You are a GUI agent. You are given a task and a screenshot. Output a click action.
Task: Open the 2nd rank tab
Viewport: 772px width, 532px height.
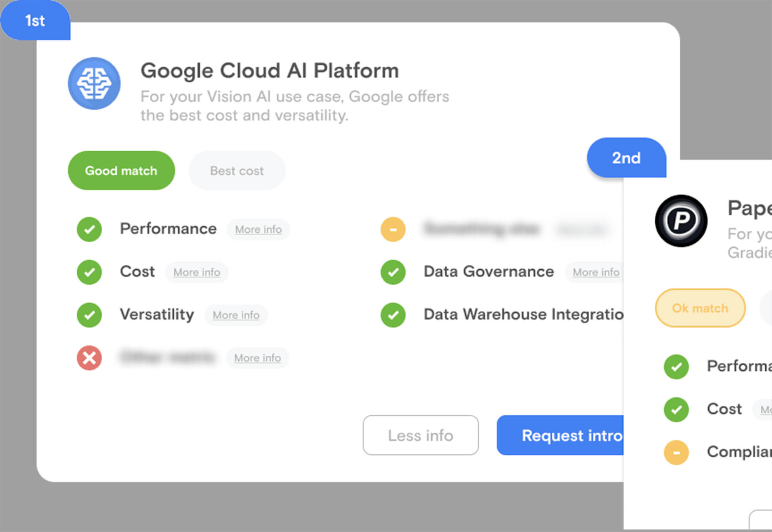tap(626, 158)
